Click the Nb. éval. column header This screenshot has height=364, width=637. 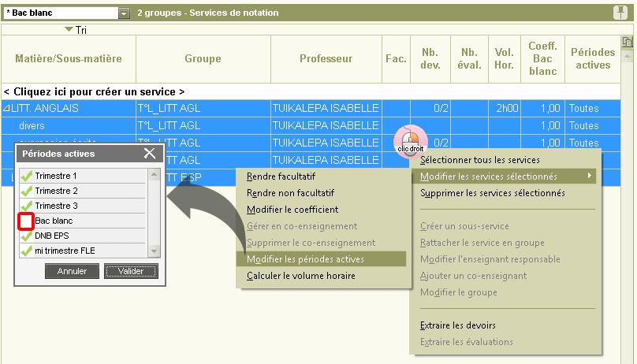click(469, 59)
